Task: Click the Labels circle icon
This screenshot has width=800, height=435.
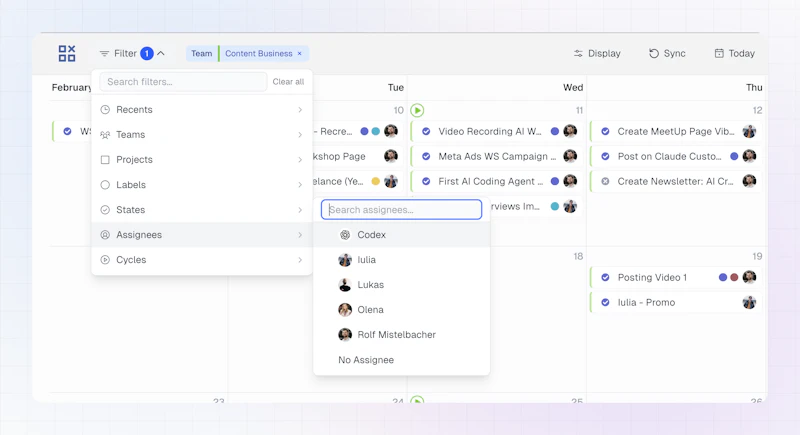Action: pos(105,185)
